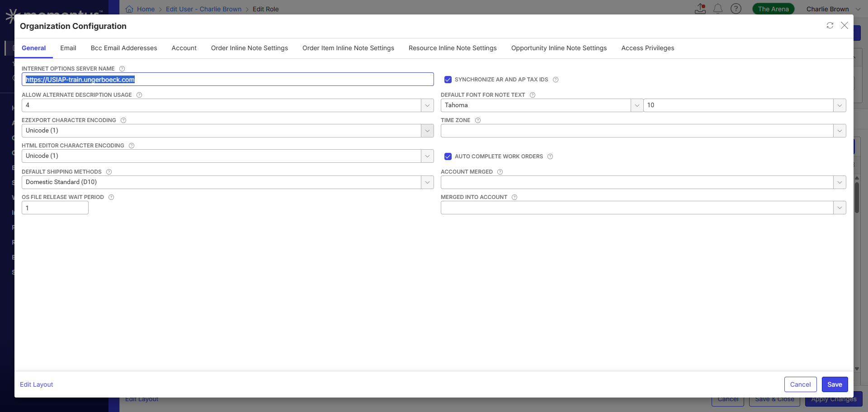Switch to Order Item Inline Note Settings tab
This screenshot has height=412, width=868.
pos(348,48)
